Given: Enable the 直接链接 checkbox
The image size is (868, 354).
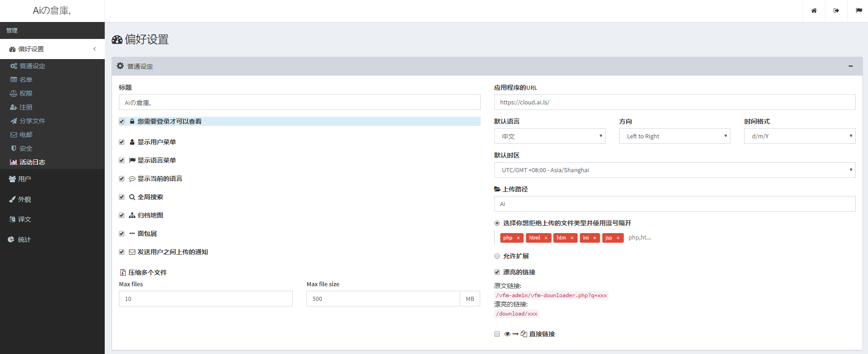Looking at the screenshot, I should (497, 334).
